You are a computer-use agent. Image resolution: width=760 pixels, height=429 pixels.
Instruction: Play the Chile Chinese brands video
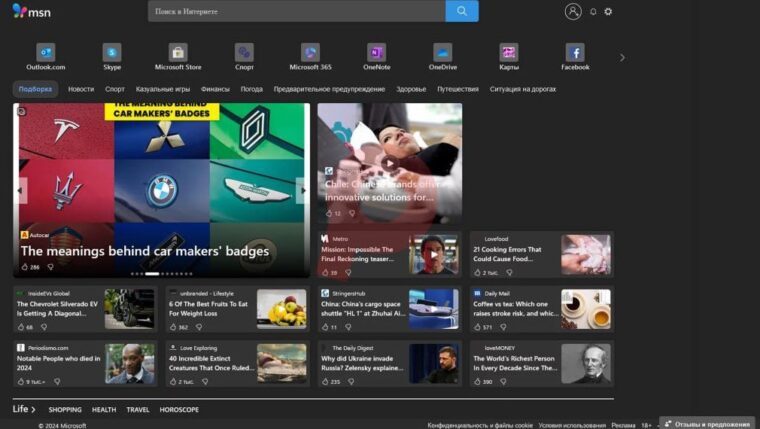click(389, 163)
